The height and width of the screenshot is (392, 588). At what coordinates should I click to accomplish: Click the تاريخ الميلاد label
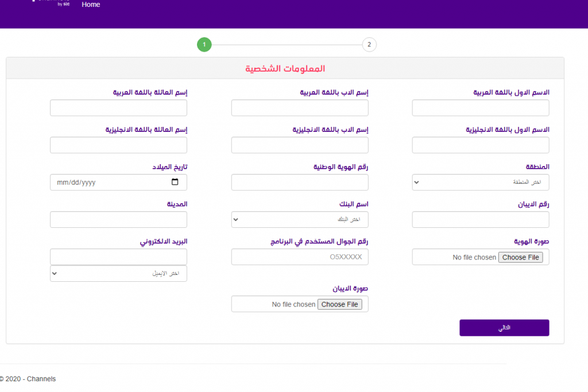pos(169,167)
